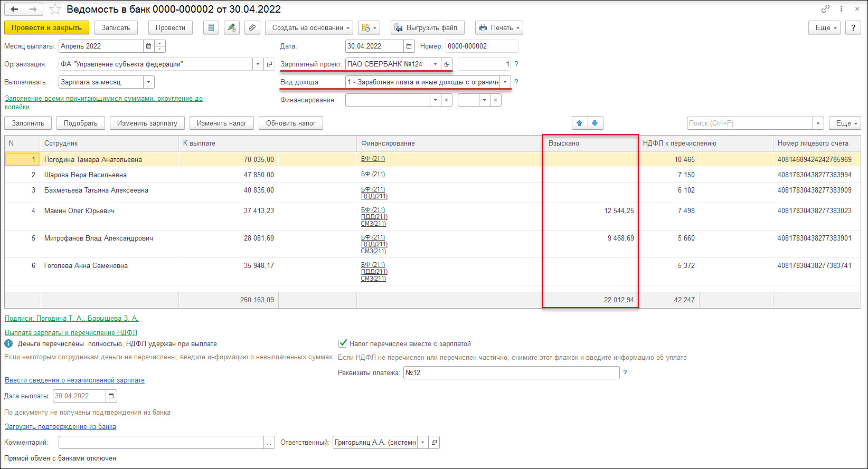Move selected row down with arrow
Screen dimensions: 868x469
595,123
